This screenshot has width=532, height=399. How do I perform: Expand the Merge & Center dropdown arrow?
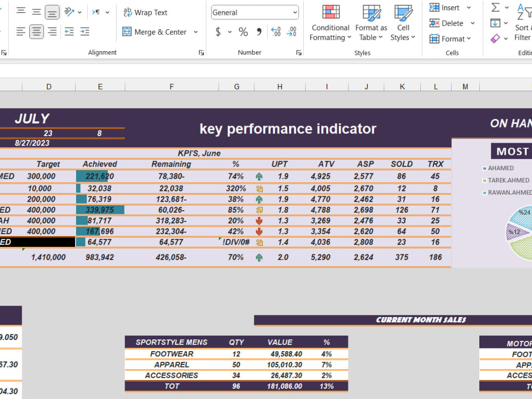pos(195,32)
